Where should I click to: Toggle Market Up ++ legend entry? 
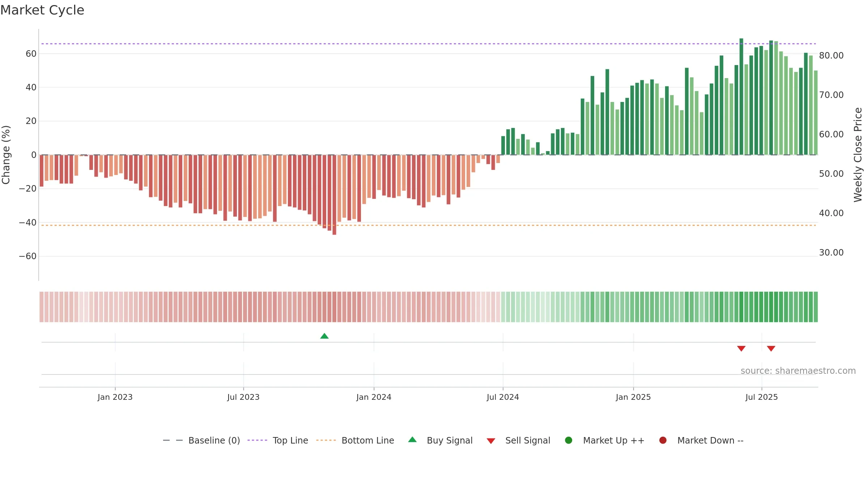pos(605,440)
